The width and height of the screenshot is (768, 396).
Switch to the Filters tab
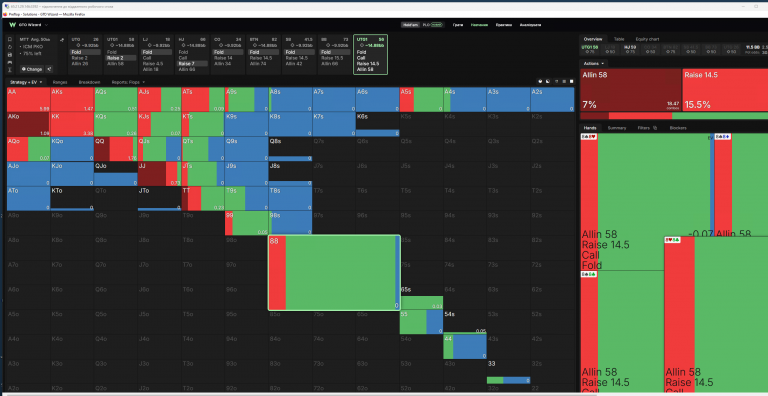(x=644, y=128)
